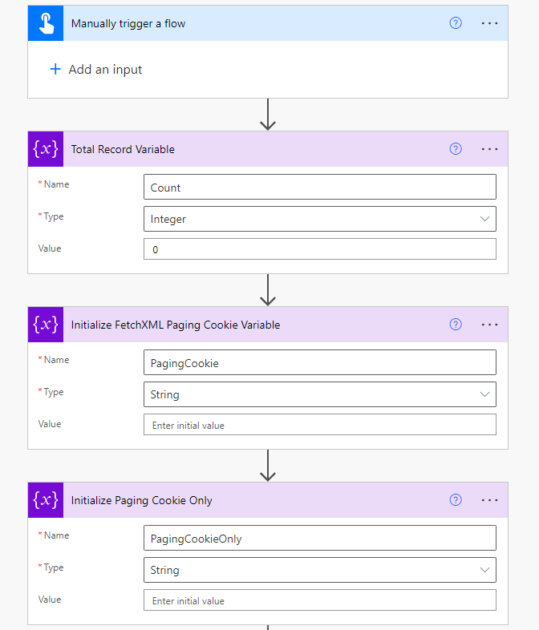Expand the PagingCookie String type dropdown
This screenshot has width=539, height=630.
tap(320, 395)
